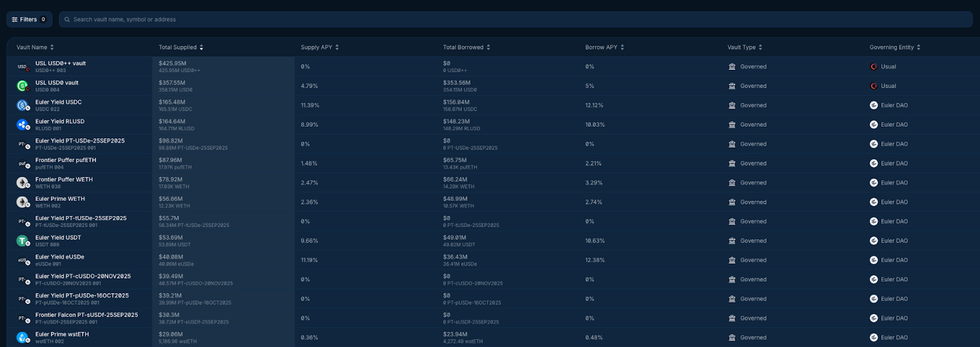980x347 pixels.
Task: Open the Filters panel
Action: (29, 20)
